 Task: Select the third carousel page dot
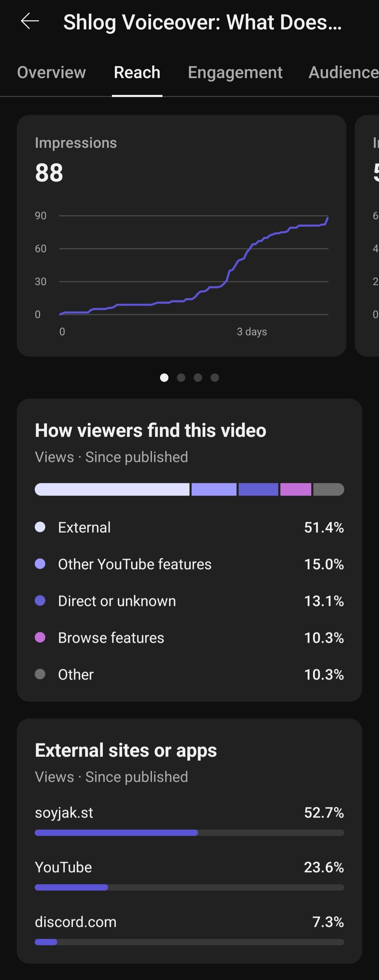198,377
